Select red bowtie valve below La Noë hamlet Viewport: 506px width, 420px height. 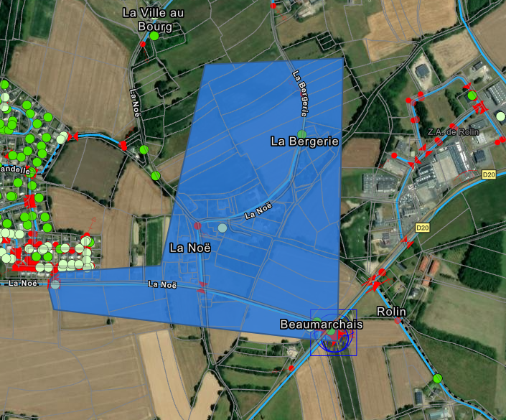[202, 287]
